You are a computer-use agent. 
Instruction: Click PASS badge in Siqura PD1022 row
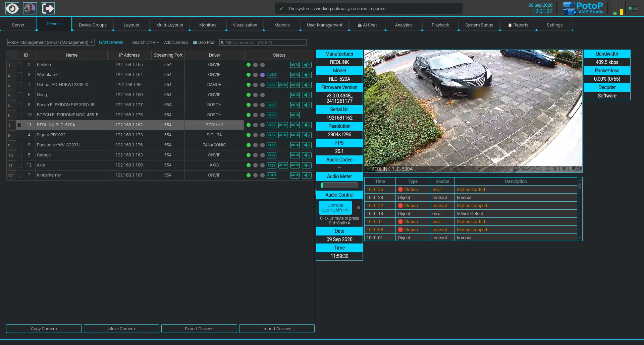tap(271, 135)
